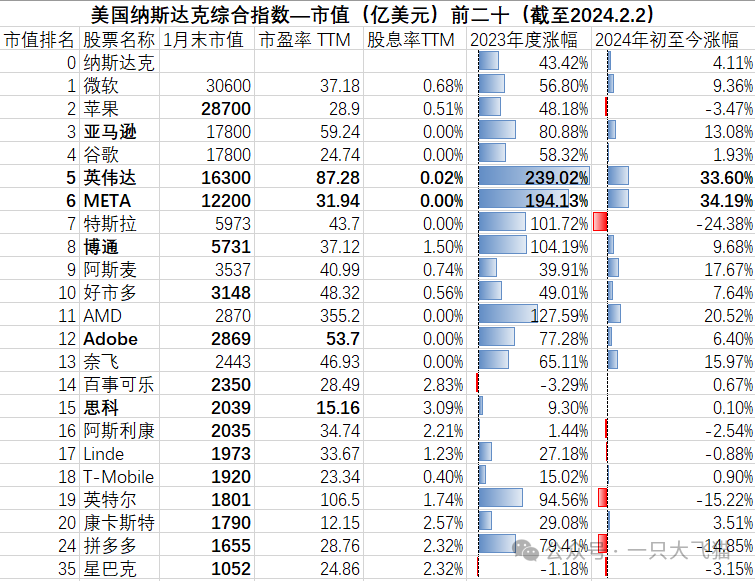Viewport: 755px width, 581px height.
Task: Select the 市值排名 column header
Action: coord(39,40)
